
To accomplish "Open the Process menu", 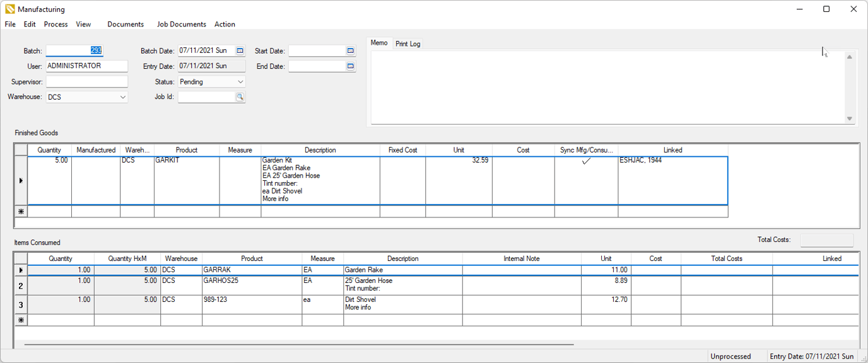I will point(56,24).
